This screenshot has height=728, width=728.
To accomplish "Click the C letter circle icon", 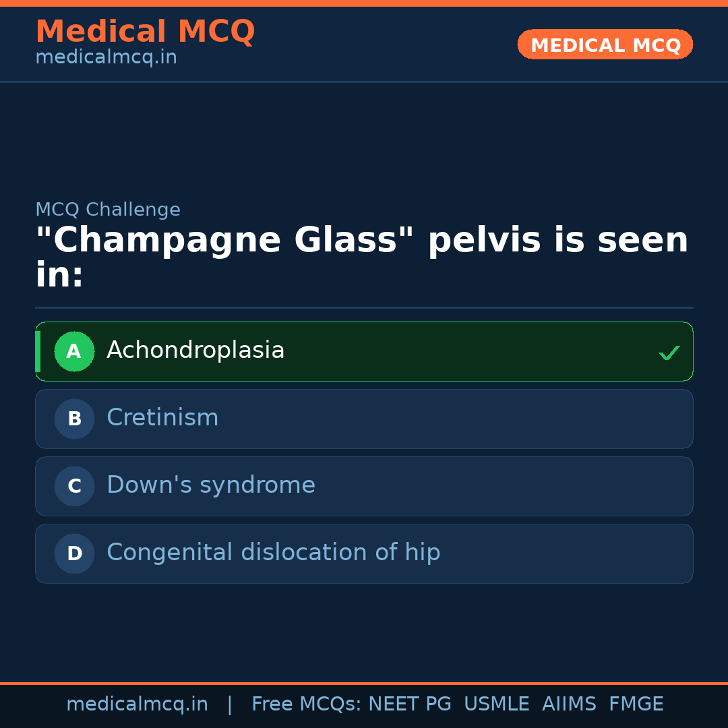I will 74,486.
